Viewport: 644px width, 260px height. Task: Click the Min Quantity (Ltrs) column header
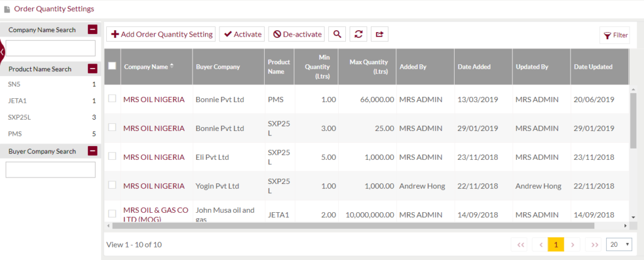[316, 67]
